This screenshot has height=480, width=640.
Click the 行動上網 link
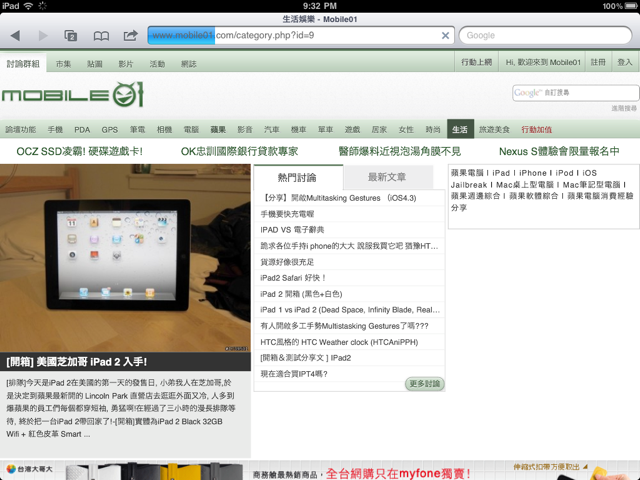click(476, 62)
